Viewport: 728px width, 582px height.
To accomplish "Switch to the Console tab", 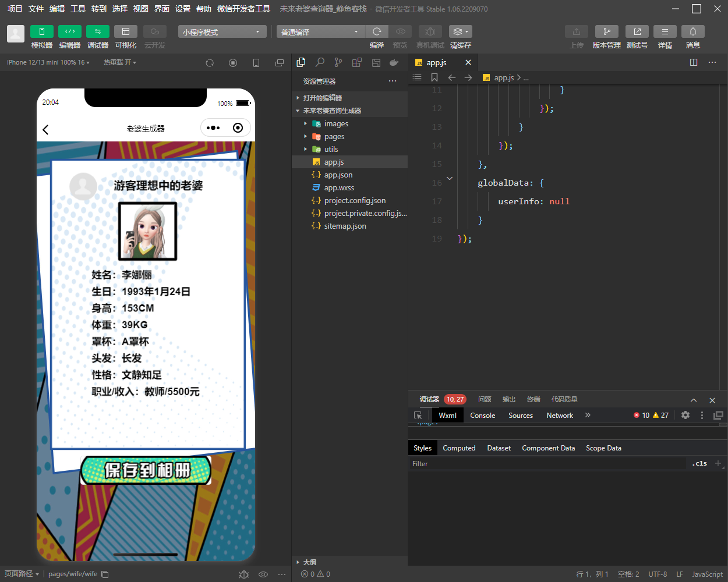I will coord(482,416).
